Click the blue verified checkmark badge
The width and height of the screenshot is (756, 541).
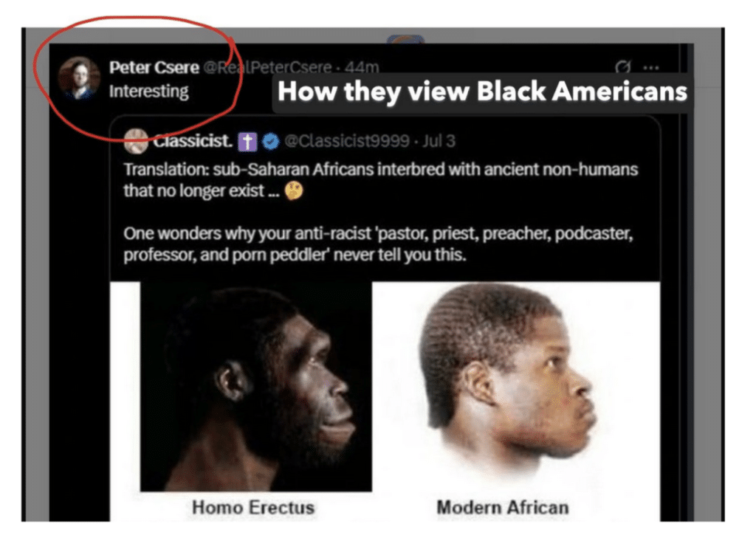[x=271, y=141]
